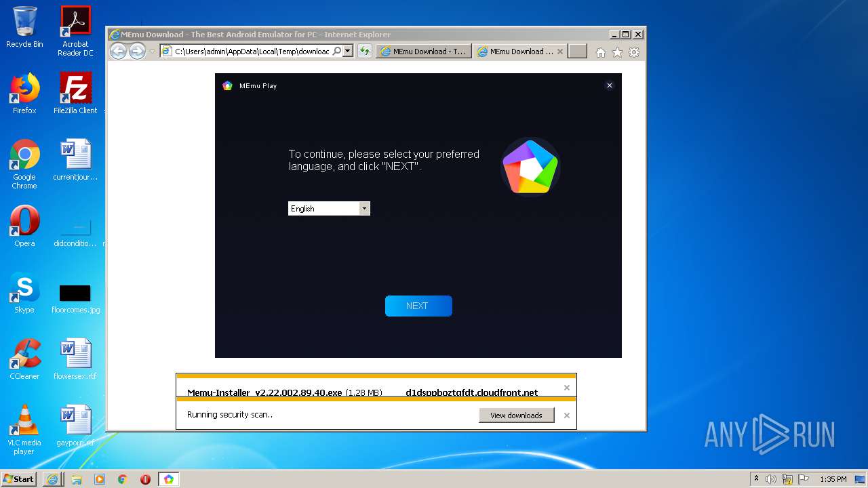Click the View downloads button
This screenshot has height=488, width=868.
click(516, 415)
